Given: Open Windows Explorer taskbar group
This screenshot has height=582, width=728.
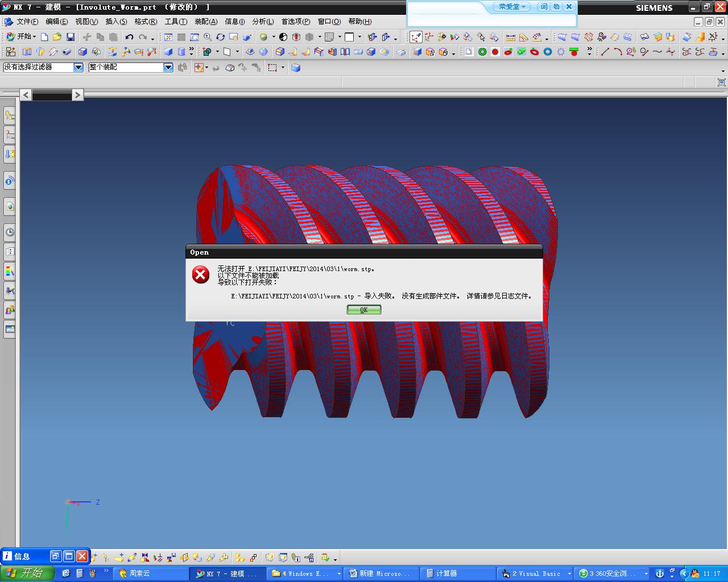Looking at the screenshot, I should click(305, 573).
